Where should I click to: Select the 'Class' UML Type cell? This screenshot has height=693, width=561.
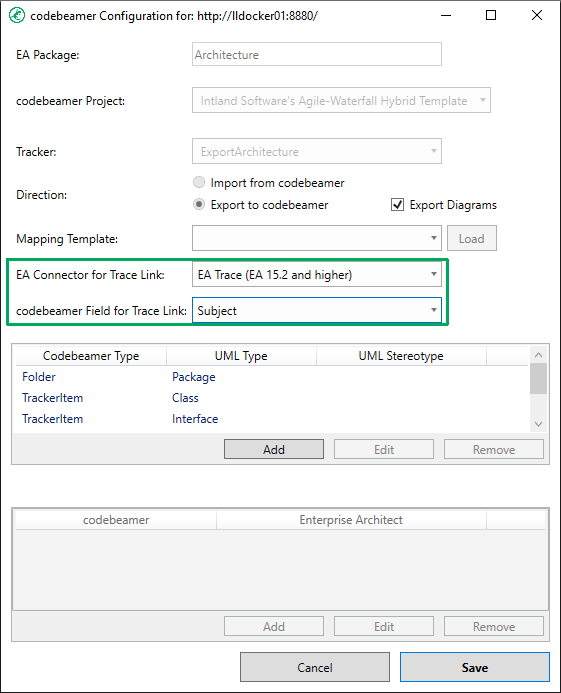coord(185,398)
